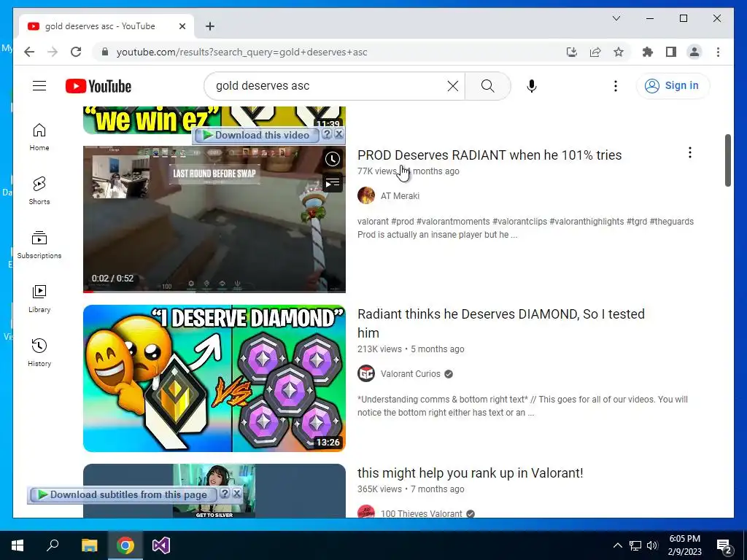Open Library in sidebar
Image resolution: width=747 pixels, height=560 pixels.
[x=39, y=298]
